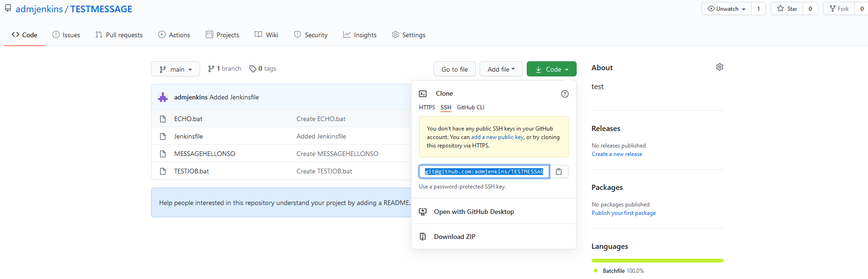
Task: View stargazers count 0
Action: [x=810, y=8]
